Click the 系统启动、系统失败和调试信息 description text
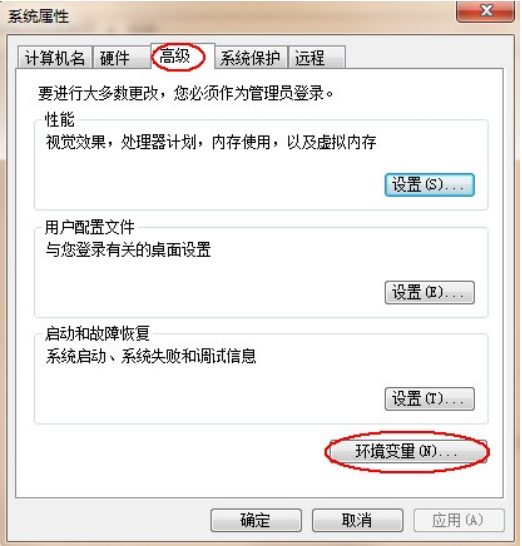522x546 pixels. point(151,356)
